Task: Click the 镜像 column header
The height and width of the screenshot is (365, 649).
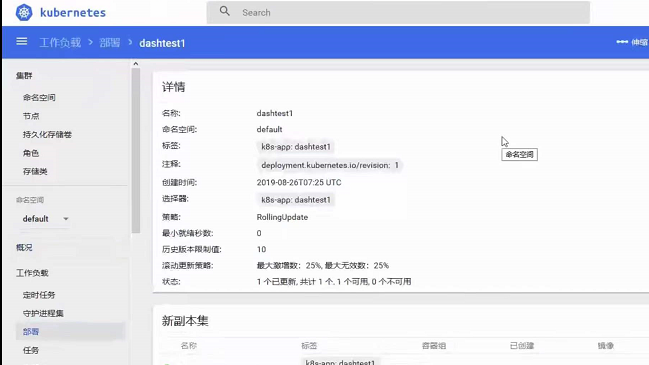Action: tap(606, 346)
